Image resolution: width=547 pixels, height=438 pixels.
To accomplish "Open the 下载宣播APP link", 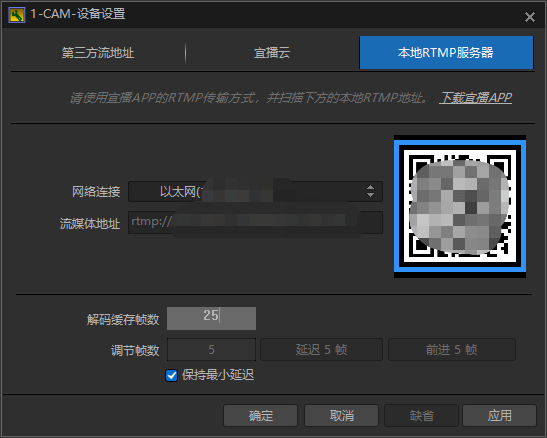I will 475,98.
